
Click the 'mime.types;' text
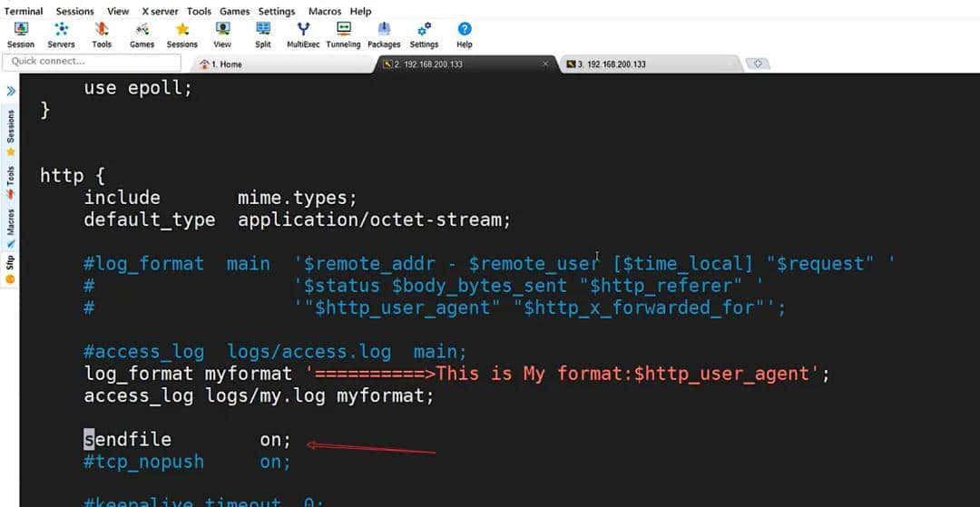tap(298, 198)
